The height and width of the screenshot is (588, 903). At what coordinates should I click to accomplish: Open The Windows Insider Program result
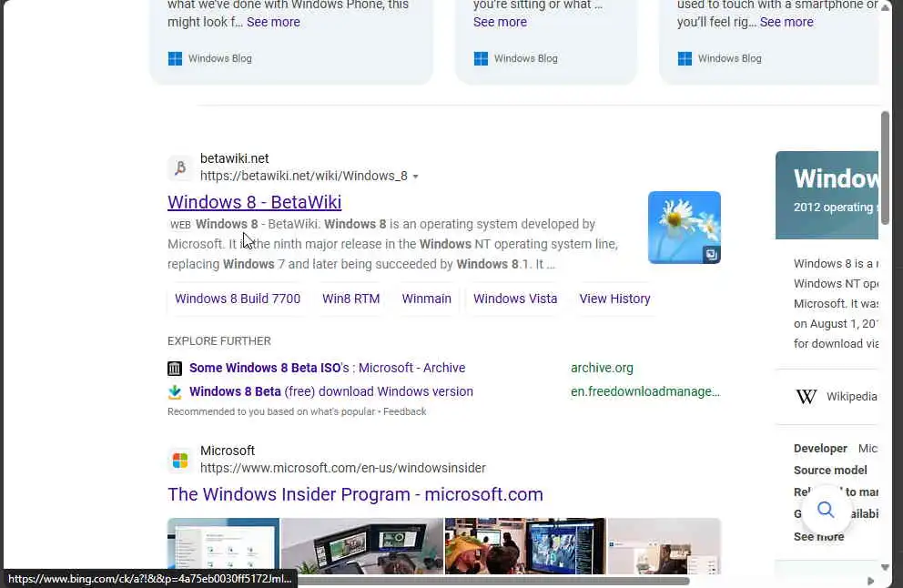tap(355, 495)
